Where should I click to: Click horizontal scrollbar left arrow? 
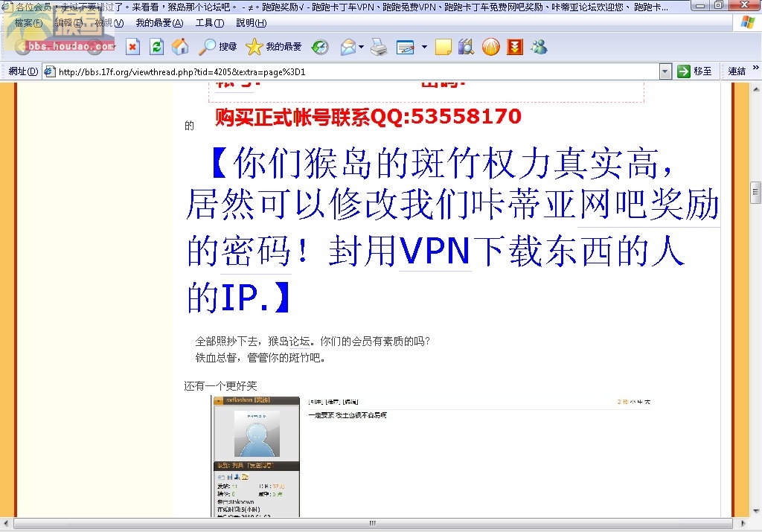tap(6, 523)
